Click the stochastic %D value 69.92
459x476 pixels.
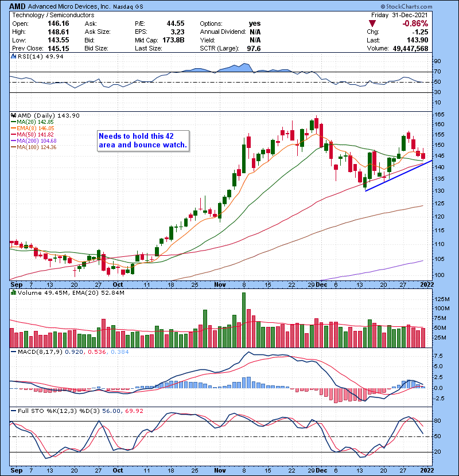pos(134,411)
